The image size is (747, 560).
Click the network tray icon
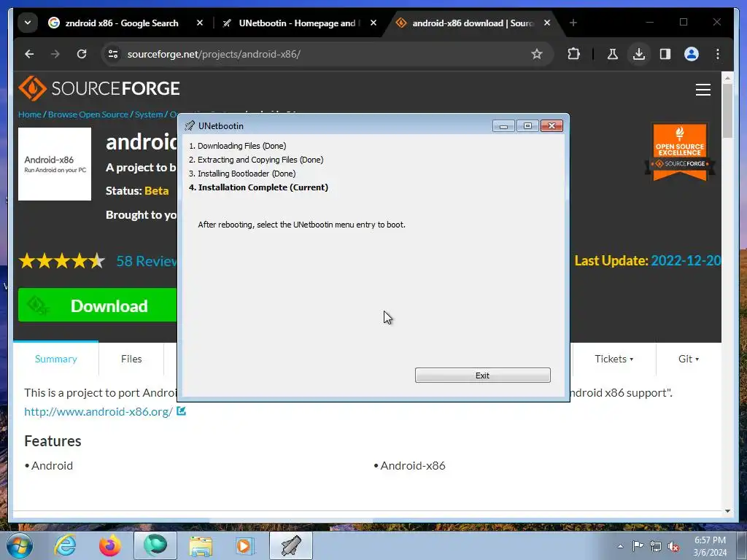[x=656, y=546]
